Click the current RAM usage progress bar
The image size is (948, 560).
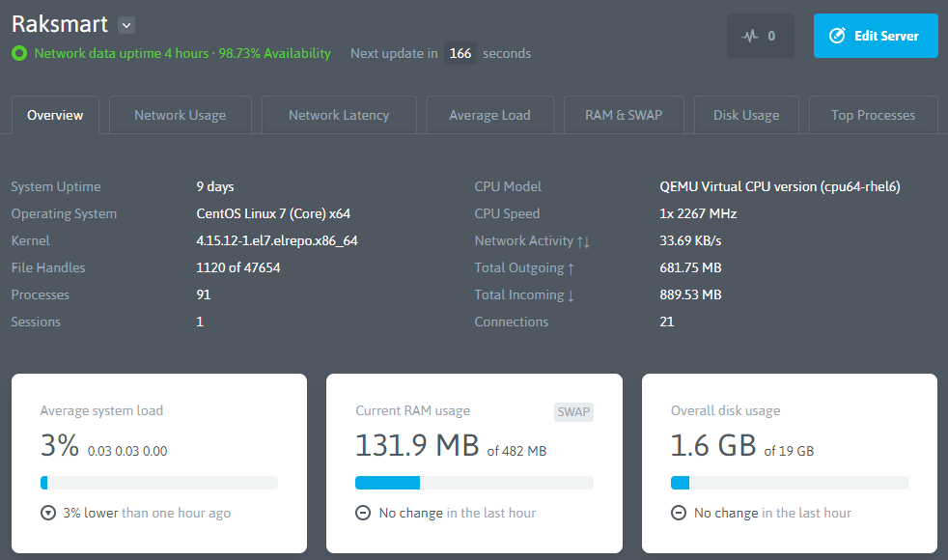point(474,483)
